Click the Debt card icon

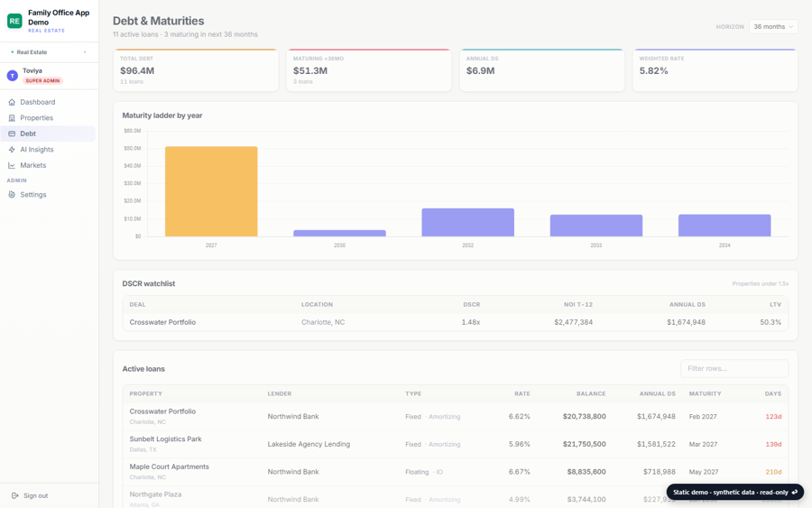pos(12,134)
